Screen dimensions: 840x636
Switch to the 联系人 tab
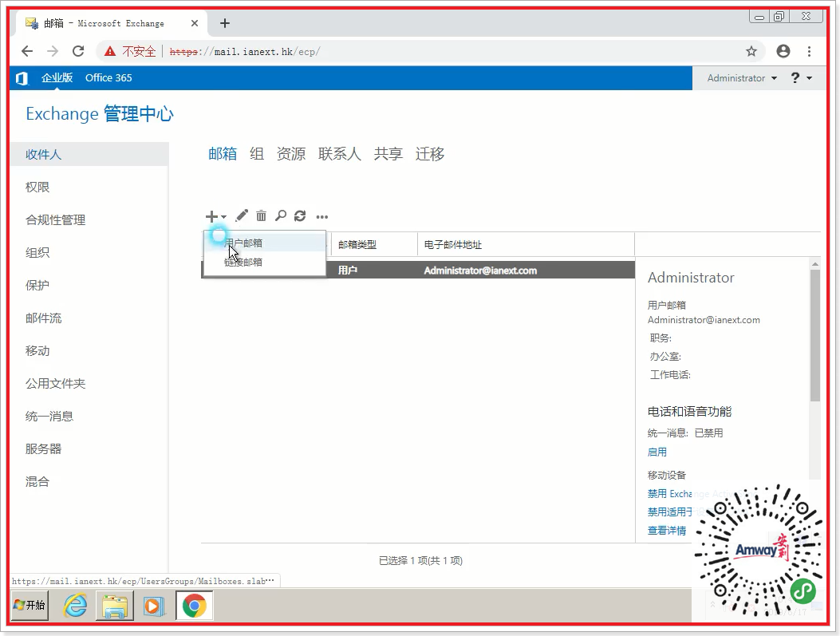click(x=340, y=154)
